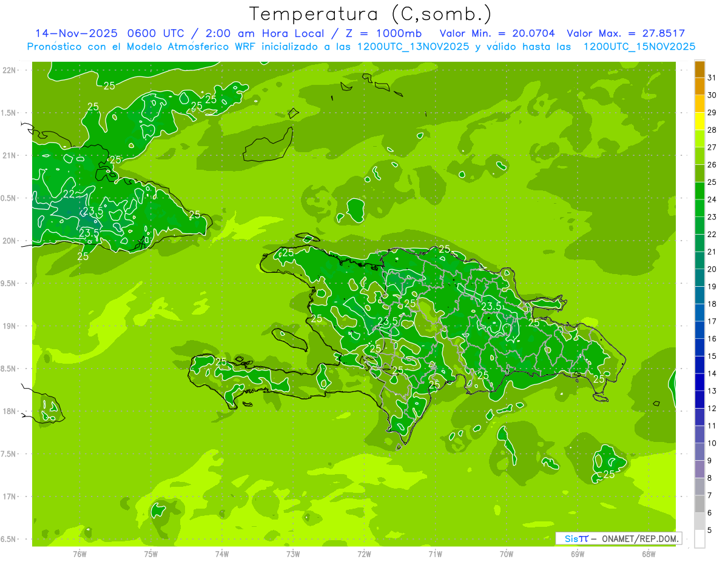Image resolution: width=728 pixels, height=562 pixels.
Task: Click the longitude label "71W"
Action: pos(435,554)
